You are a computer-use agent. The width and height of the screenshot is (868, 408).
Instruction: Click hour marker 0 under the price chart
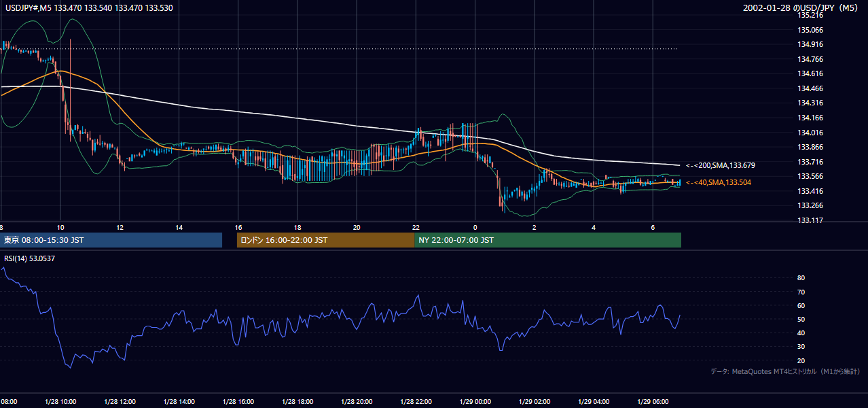(475, 226)
